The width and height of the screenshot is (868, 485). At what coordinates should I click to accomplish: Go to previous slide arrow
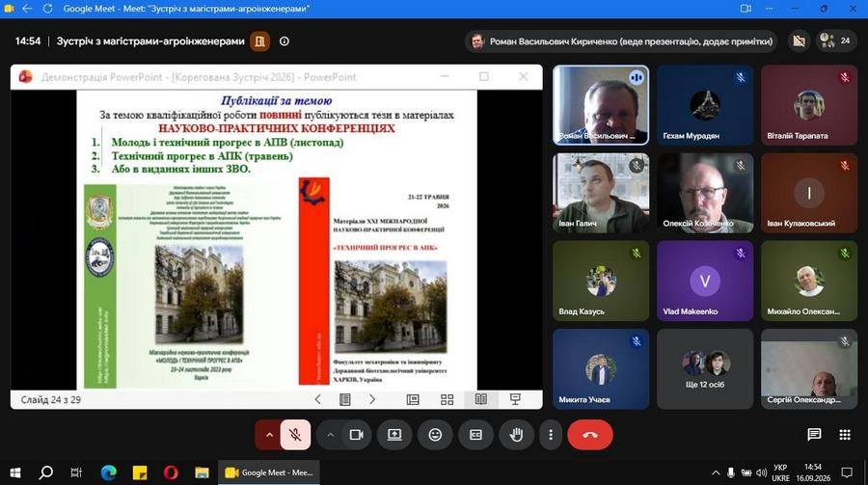click(317, 399)
